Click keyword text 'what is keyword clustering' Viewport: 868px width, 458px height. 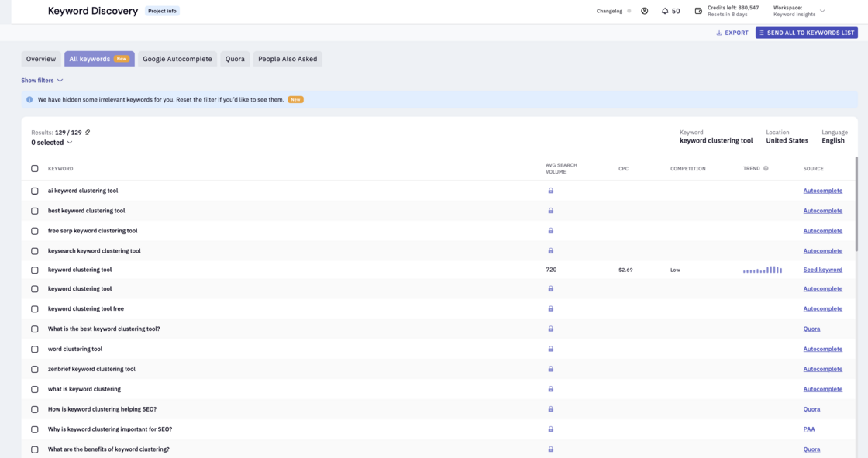(84, 389)
